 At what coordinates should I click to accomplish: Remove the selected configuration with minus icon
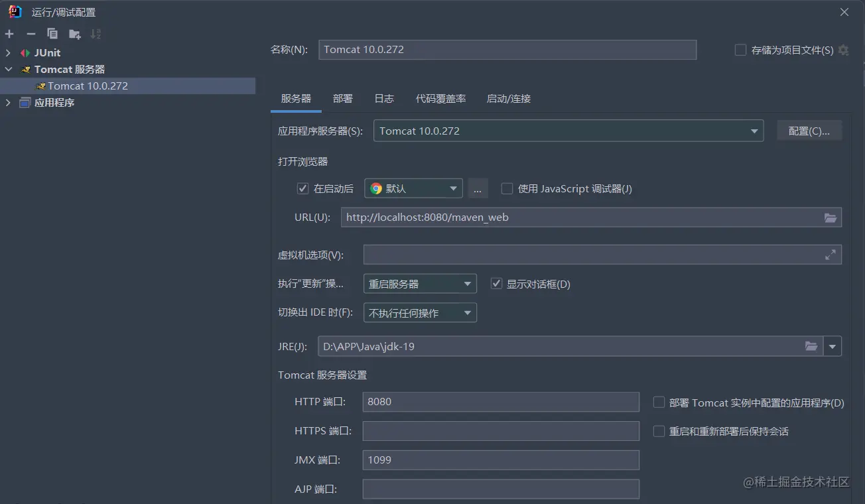coord(31,34)
